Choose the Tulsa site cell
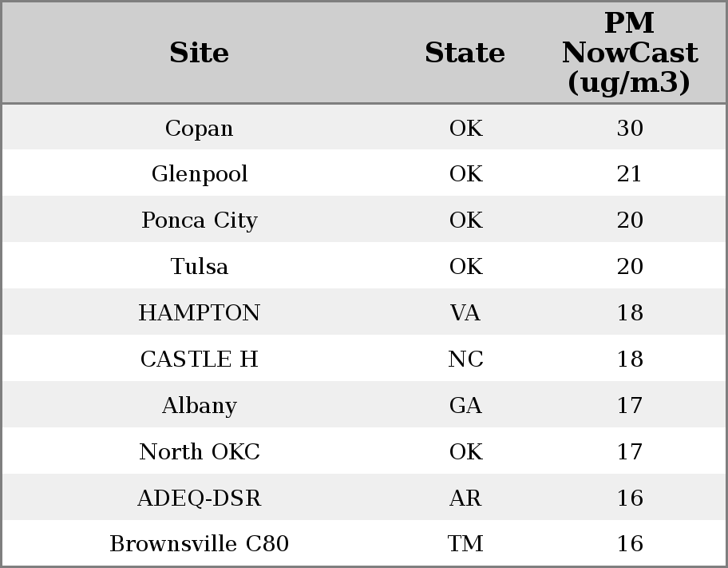 199,266
